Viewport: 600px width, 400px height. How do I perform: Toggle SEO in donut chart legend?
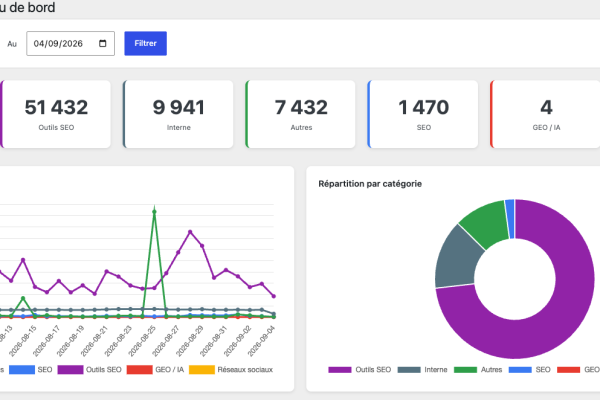530,370
